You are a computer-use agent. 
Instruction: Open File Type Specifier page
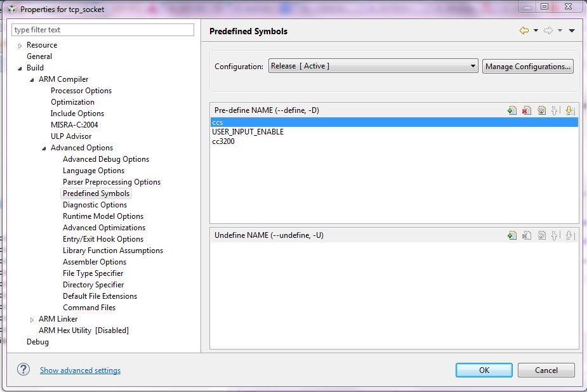(x=93, y=273)
